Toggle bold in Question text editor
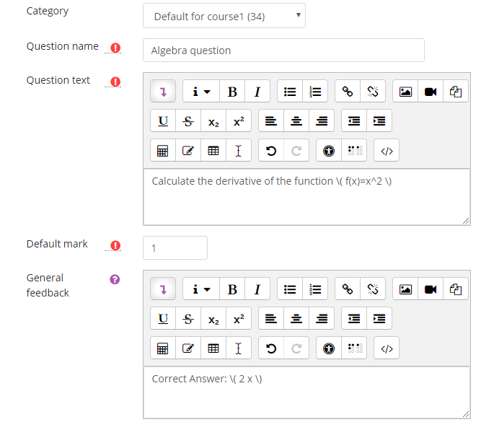The width and height of the screenshot is (481, 448). (232, 92)
